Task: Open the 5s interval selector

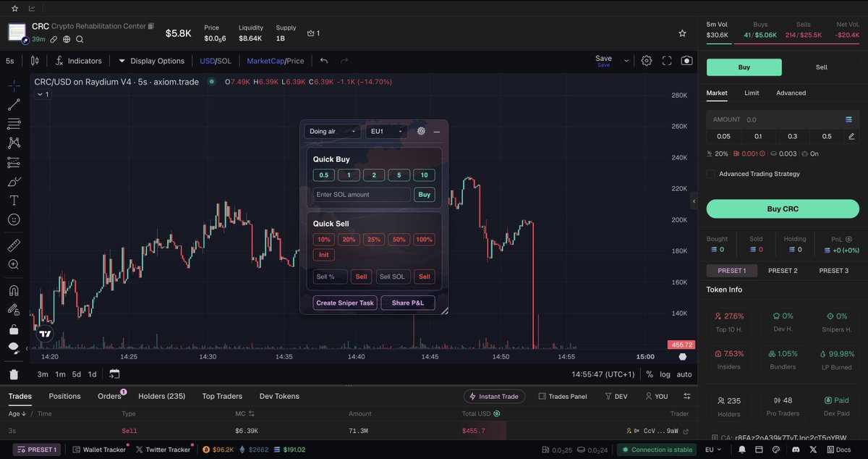Action: tap(10, 61)
